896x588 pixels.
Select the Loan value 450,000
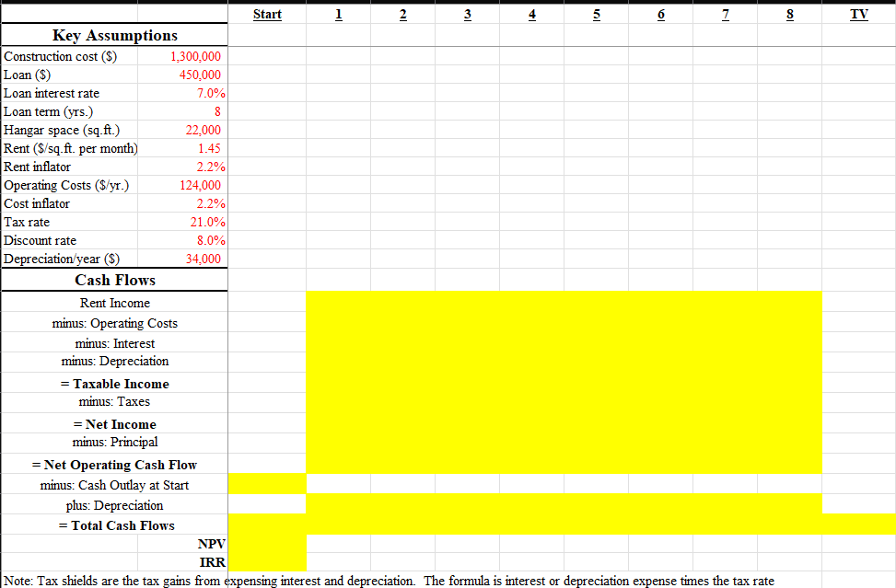point(200,75)
